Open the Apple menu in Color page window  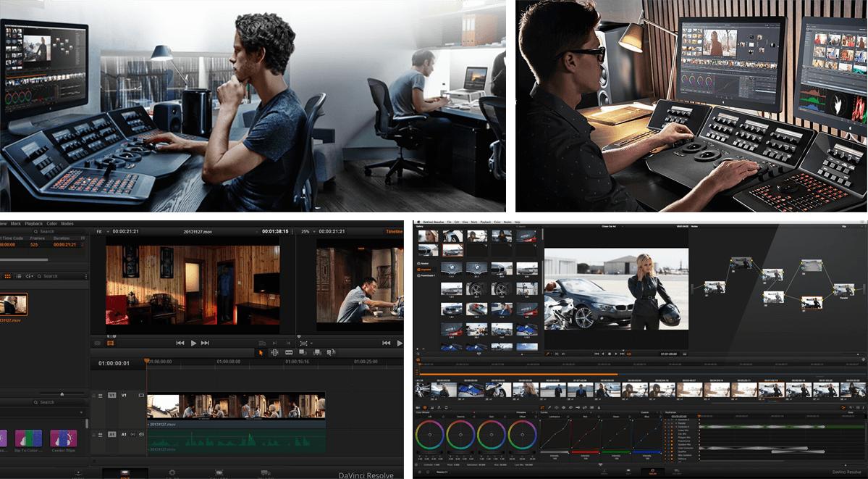coord(418,222)
